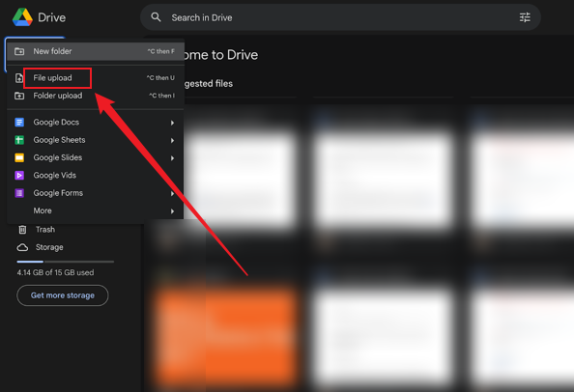Click the Storage cloud icon

[x=22, y=247]
